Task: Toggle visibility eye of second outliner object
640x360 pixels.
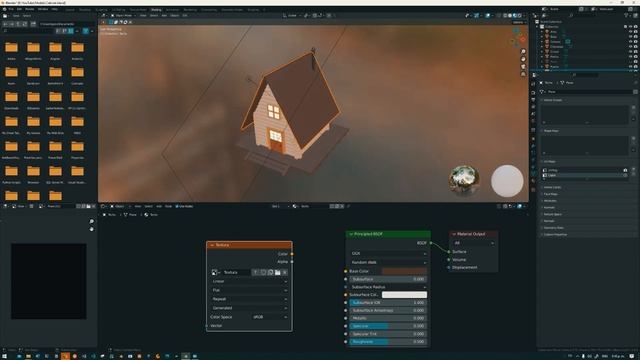Action: (630, 36)
